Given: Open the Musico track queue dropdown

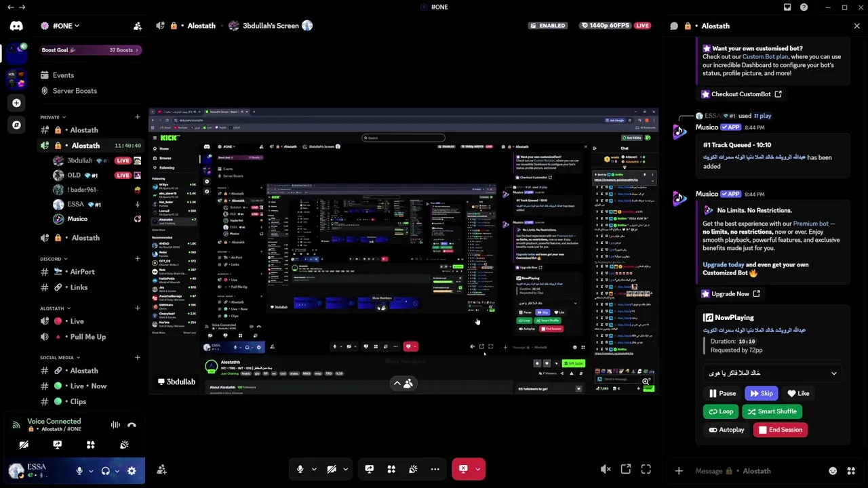Looking at the screenshot, I should coord(772,373).
